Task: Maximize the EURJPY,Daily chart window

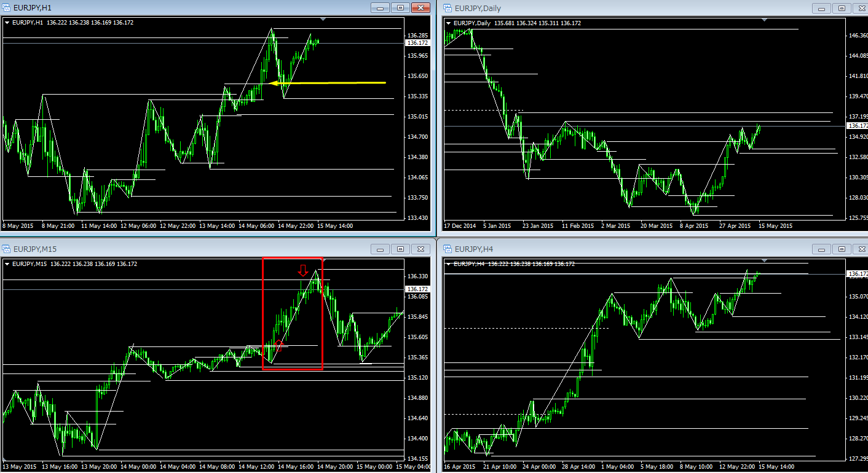Action: coord(842,8)
